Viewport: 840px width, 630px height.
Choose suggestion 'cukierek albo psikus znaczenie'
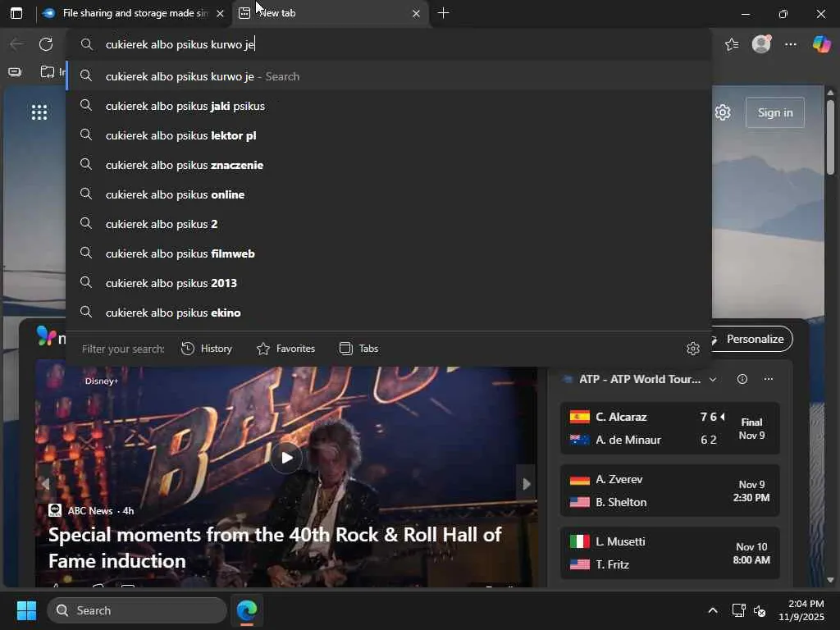click(x=389, y=165)
